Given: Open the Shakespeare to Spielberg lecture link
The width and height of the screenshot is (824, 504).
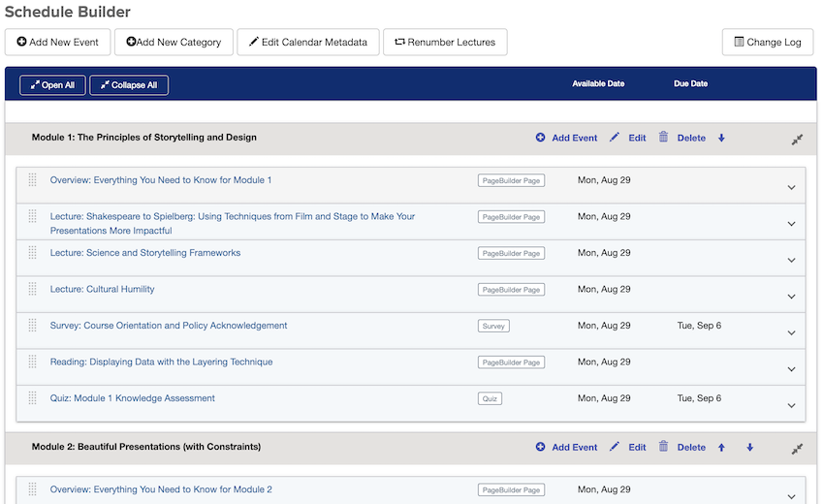Looking at the screenshot, I should [x=233, y=223].
